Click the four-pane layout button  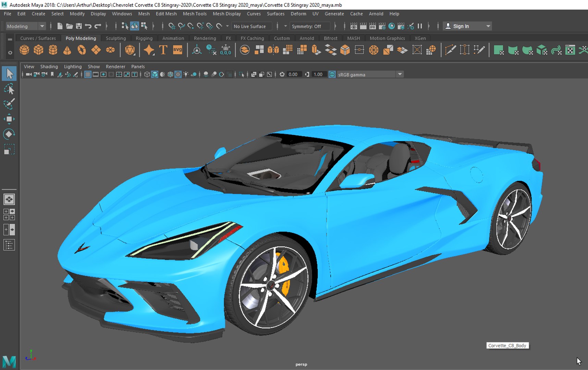[9, 214]
